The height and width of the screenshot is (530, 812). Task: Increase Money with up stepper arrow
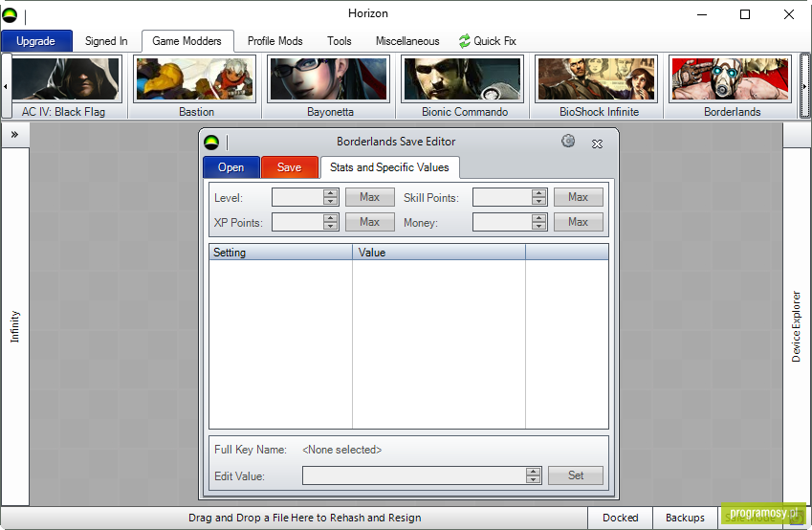coord(539,217)
